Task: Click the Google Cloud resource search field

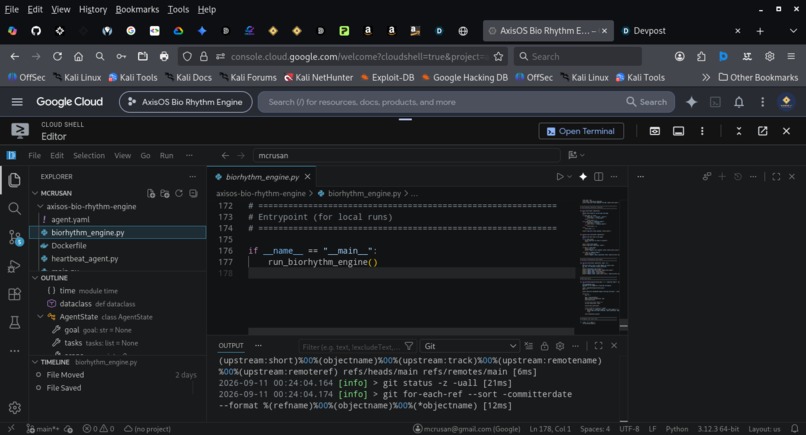Action: click(x=442, y=102)
